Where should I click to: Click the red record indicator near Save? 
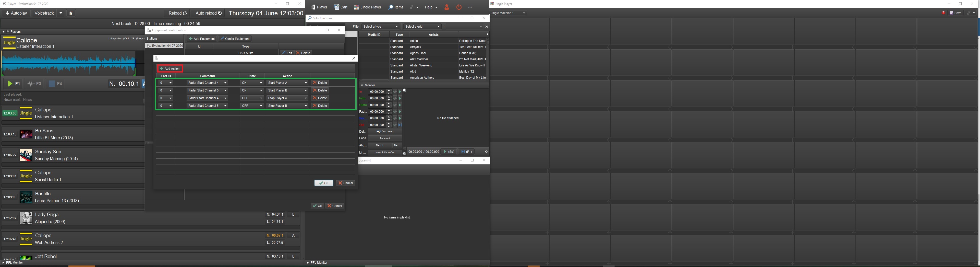click(943, 13)
